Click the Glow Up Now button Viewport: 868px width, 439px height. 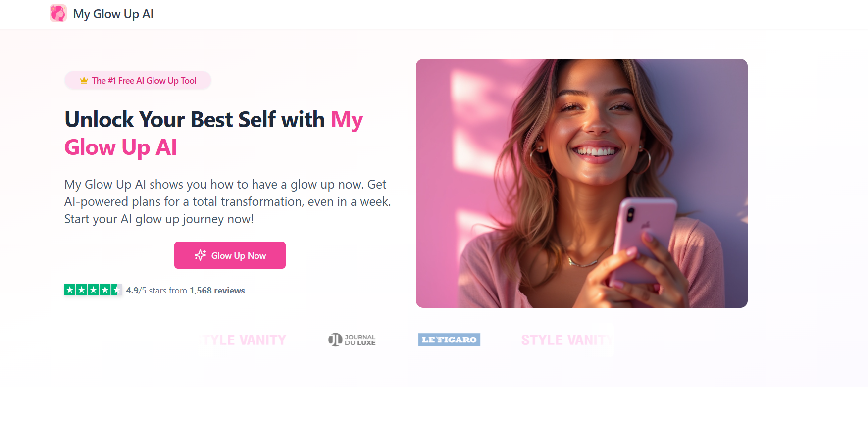230,255
